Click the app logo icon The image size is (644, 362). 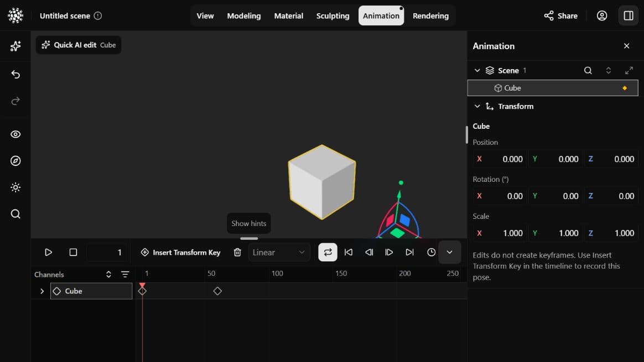(15, 15)
